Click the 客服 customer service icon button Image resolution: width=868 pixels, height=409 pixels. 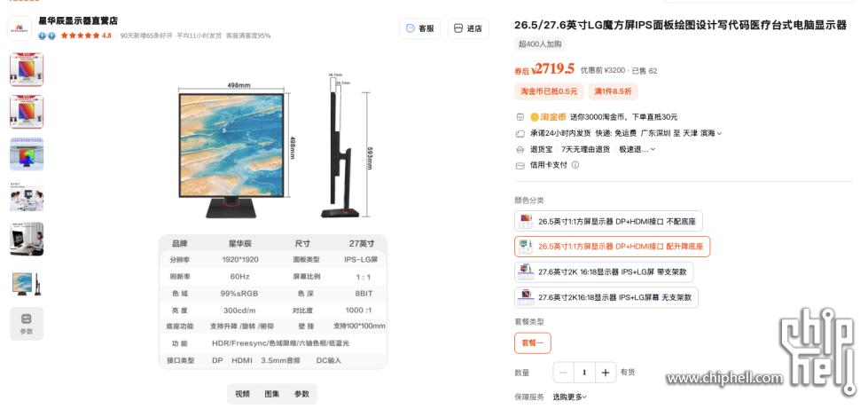[419, 28]
